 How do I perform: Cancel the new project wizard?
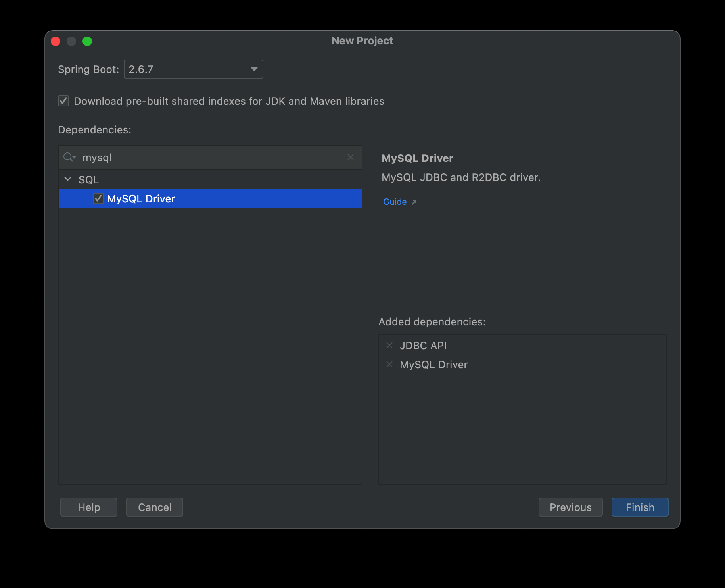[x=154, y=507]
